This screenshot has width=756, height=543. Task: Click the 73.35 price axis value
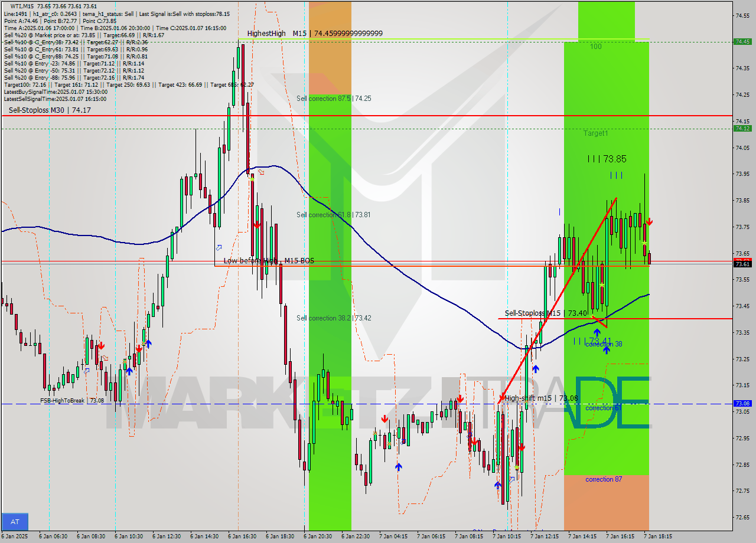[743, 332]
